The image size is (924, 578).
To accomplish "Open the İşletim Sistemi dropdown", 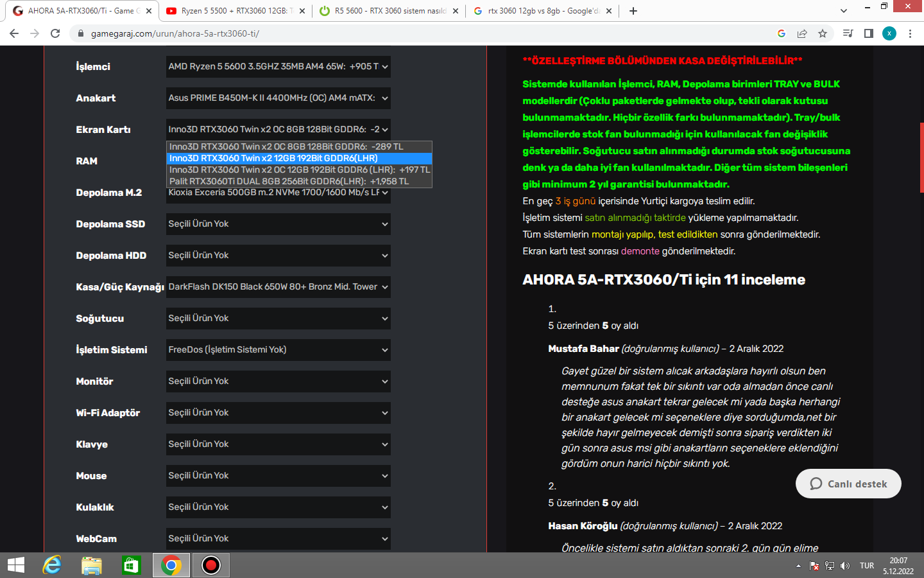I will point(278,349).
